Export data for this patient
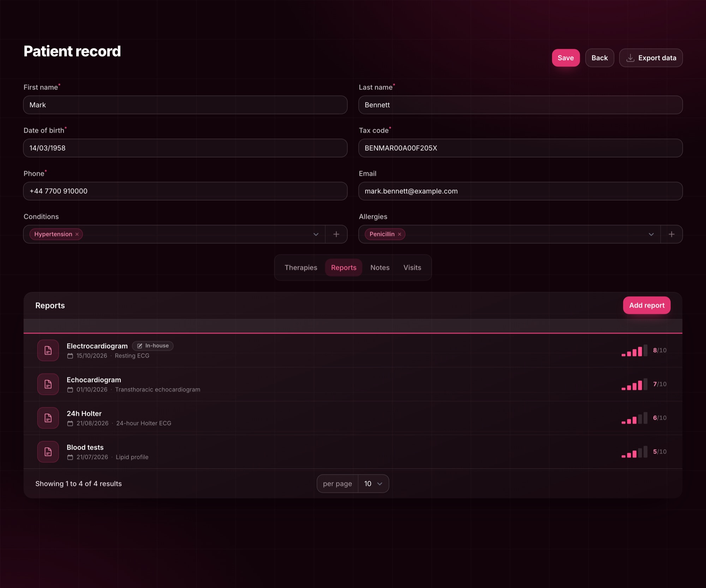 coord(651,58)
